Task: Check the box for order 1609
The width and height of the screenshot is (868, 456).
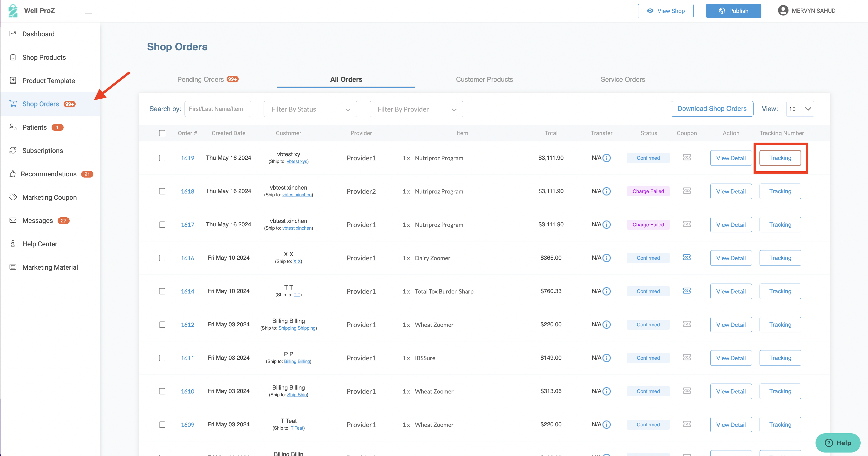Action: point(162,425)
